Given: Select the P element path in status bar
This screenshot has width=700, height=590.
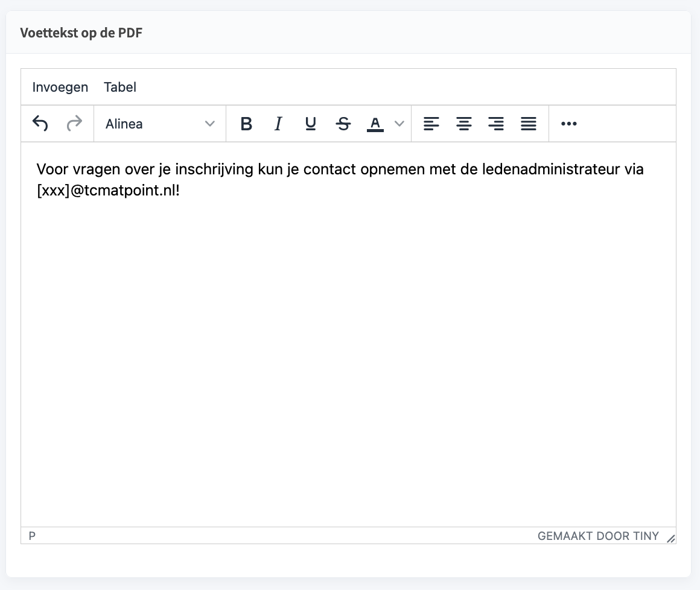Looking at the screenshot, I should coord(32,536).
